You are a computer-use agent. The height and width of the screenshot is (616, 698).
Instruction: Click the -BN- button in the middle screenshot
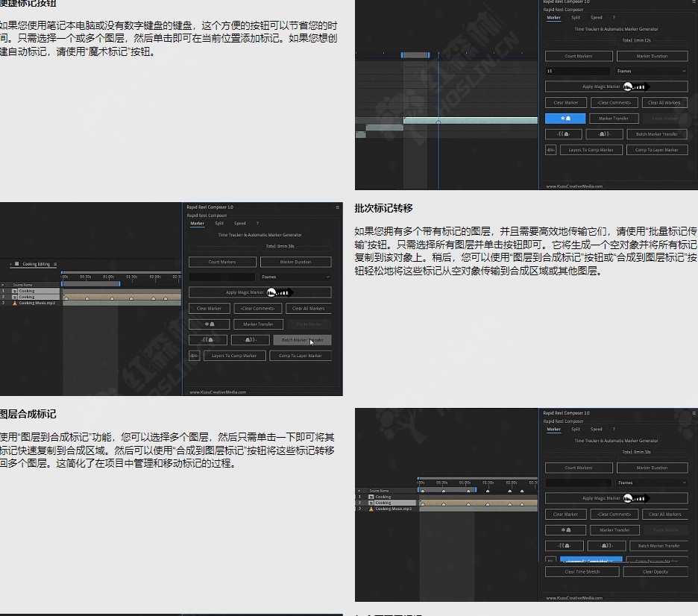click(x=194, y=356)
